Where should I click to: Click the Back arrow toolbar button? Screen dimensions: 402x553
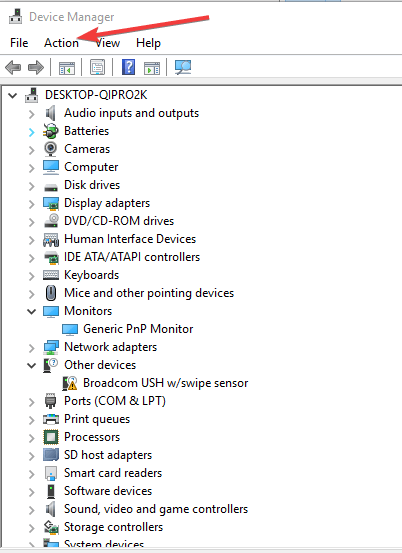coord(13,67)
